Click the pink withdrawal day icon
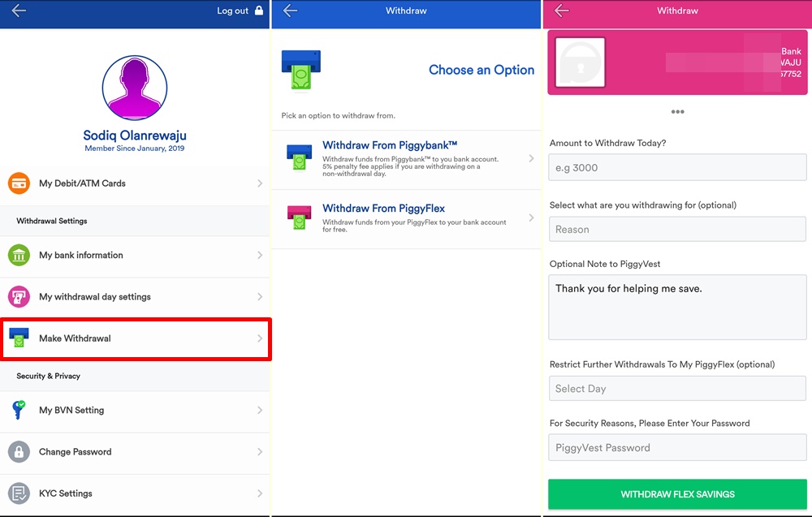Image resolution: width=812 pixels, height=517 pixels. pyautogui.click(x=19, y=296)
